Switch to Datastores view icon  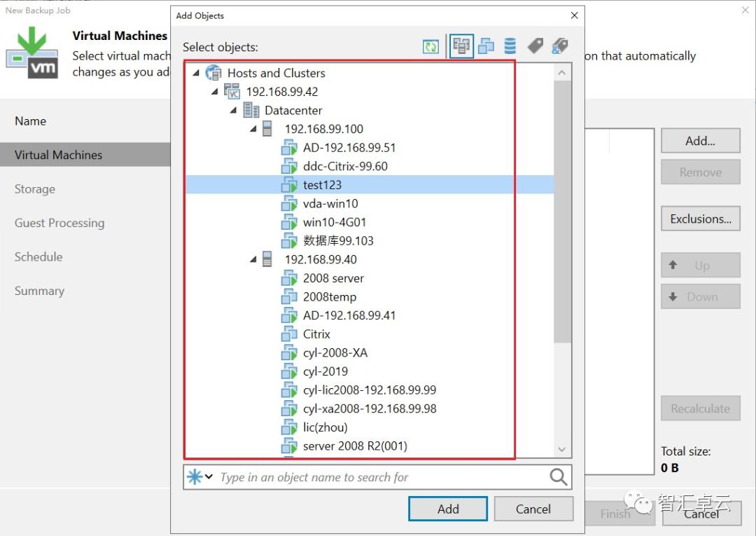tap(510, 46)
